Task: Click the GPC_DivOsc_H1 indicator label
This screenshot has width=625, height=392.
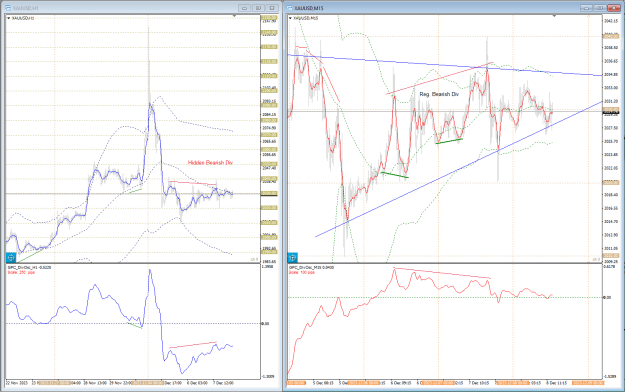Action: pyautogui.click(x=30, y=267)
